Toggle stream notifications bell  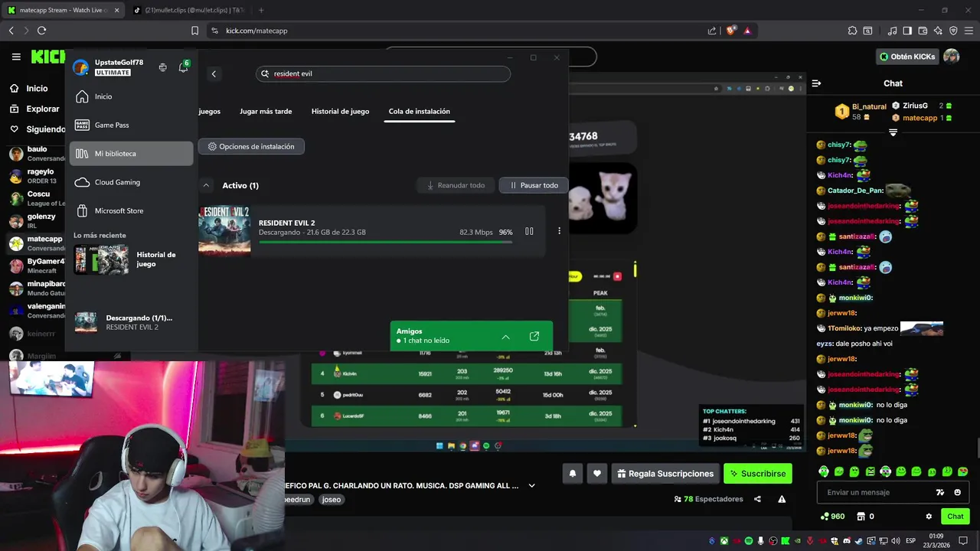tap(572, 474)
